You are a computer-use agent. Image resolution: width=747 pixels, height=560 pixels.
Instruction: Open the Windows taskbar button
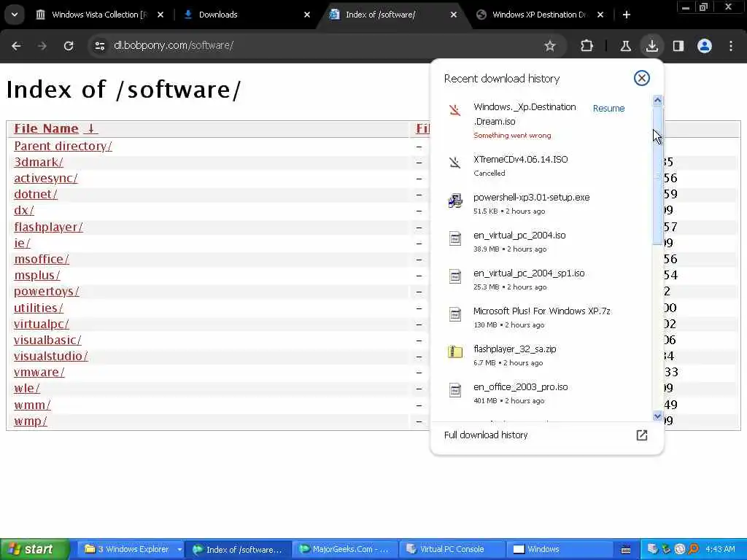(x=559, y=550)
